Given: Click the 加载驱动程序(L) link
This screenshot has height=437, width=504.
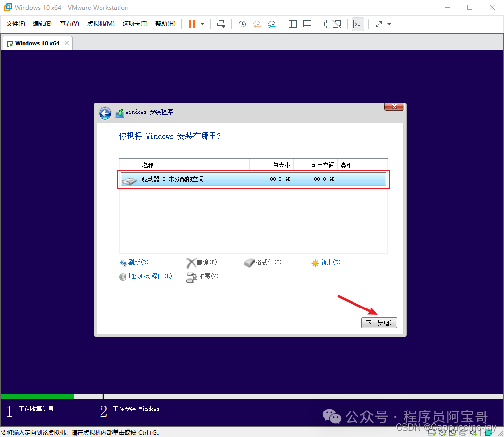Looking at the screenshot, I should (x=150, y=276).
